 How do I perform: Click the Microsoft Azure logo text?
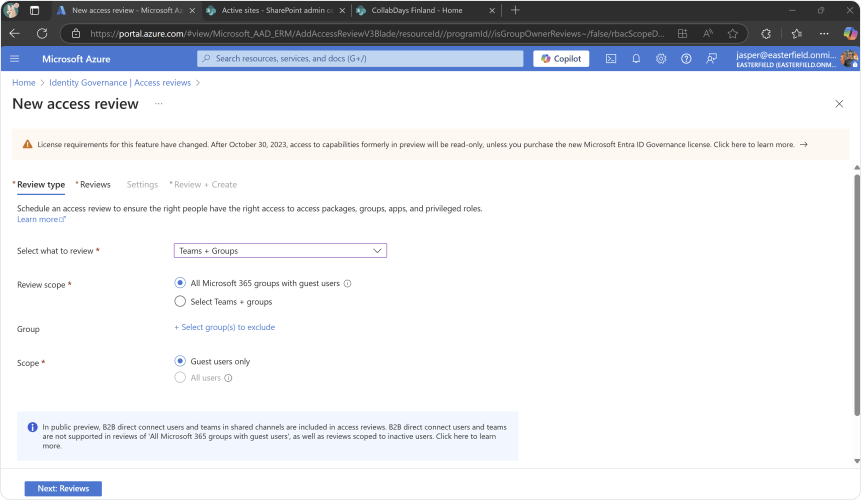click(76, 59)
